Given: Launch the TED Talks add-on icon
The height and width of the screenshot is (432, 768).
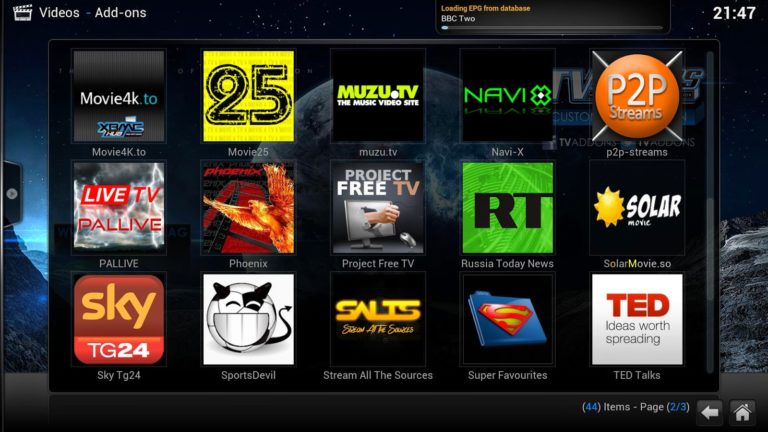Looking at the screenshot, I should tap(637, 319).
